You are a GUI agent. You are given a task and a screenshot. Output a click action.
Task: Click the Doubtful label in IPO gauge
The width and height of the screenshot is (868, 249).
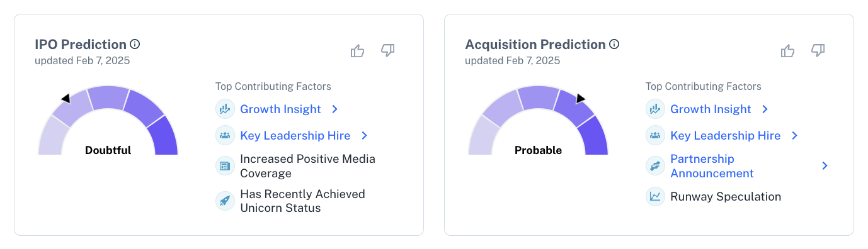point(108,150)
